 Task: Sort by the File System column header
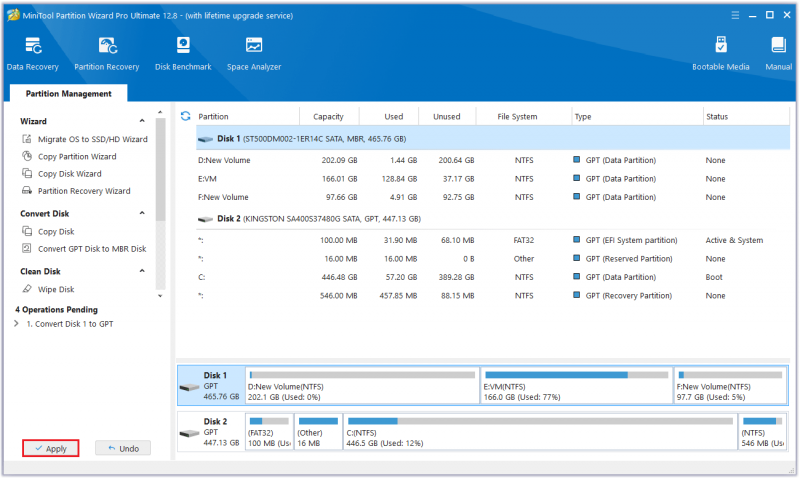(517, 116)
